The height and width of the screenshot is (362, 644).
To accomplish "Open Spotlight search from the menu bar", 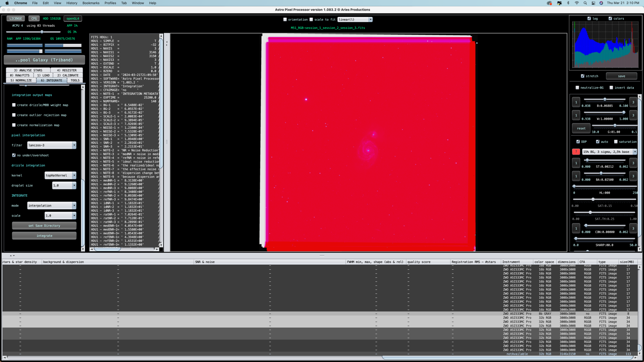I will (585, 3).
